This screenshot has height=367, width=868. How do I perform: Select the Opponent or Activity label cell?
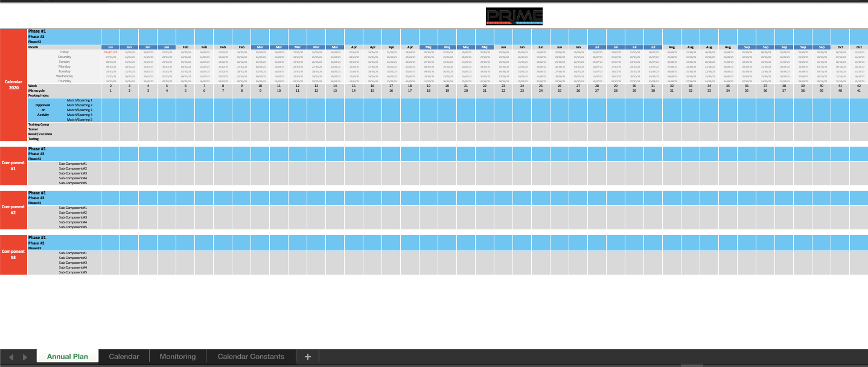point(43,110)
